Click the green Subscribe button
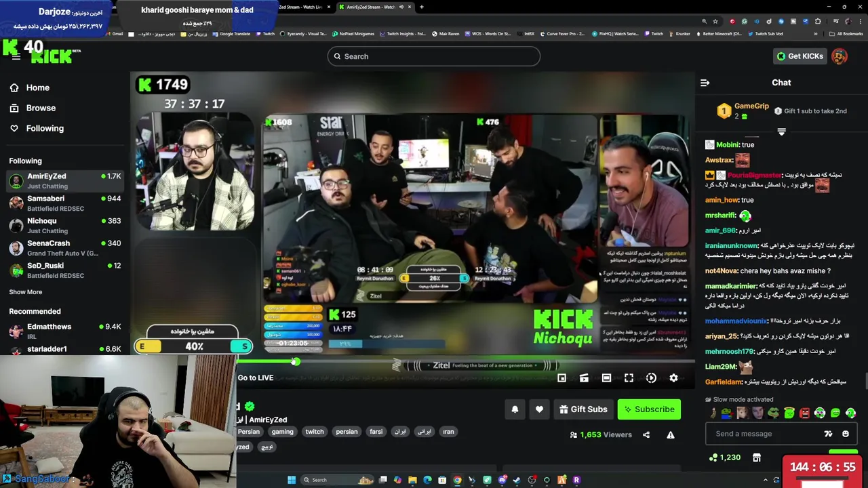 [649, 409]
